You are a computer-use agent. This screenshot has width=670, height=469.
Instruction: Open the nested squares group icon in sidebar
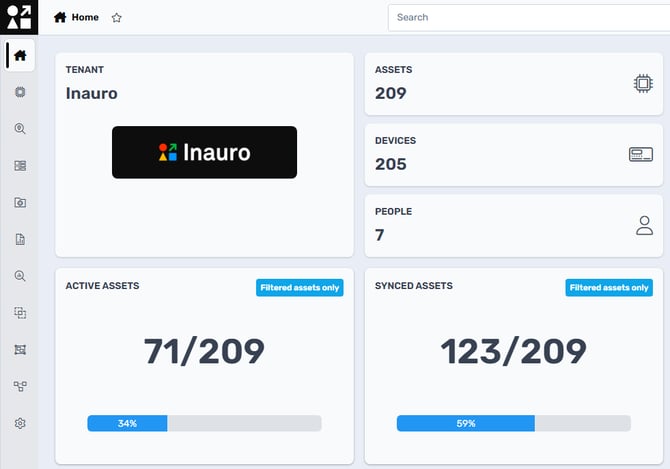coord(20,313)
